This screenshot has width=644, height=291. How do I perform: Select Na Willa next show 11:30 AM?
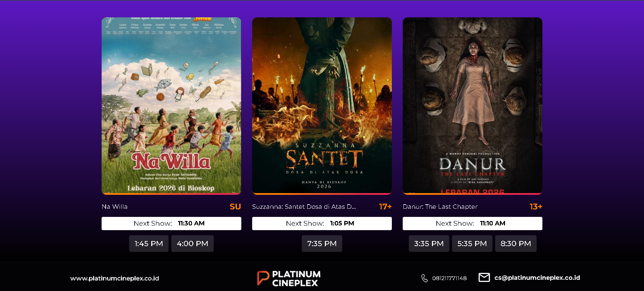tap(171, 223)
